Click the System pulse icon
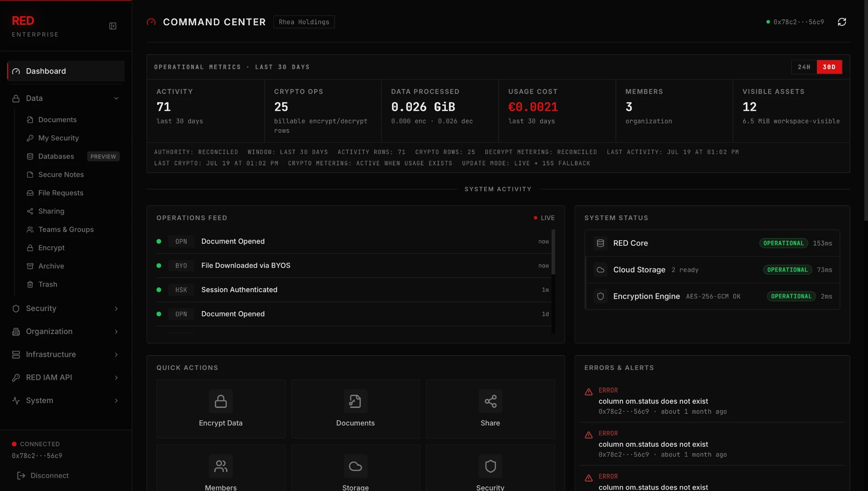The height and width of the screenshot is (491, 868). [x=16, y=401]
